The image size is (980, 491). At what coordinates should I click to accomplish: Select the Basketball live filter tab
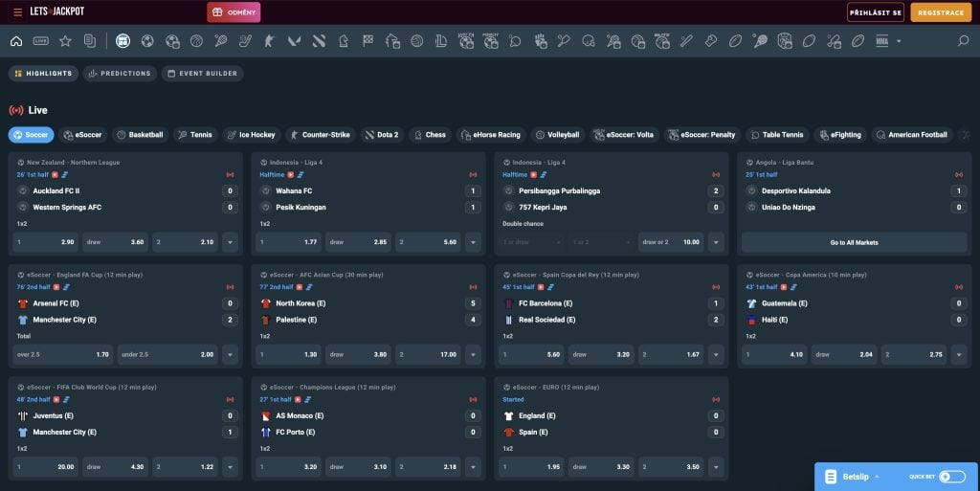(x=140, y=134)
